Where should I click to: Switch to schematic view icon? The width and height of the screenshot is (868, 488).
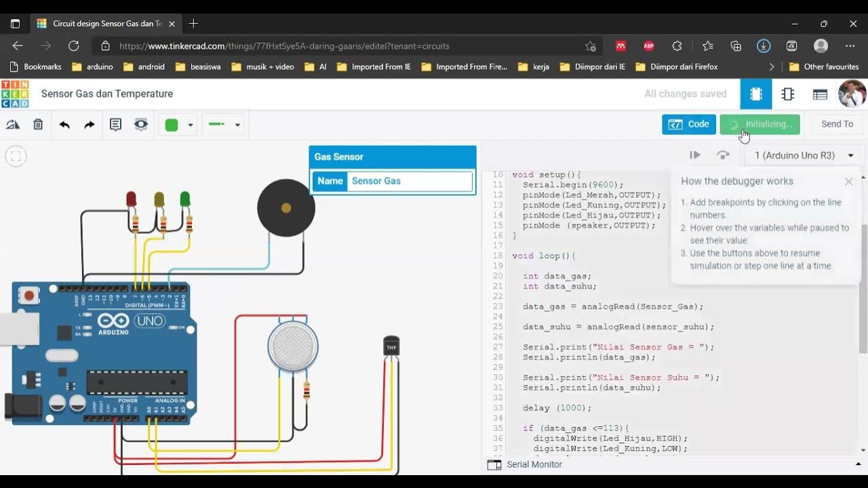click(x=787, y=94)
